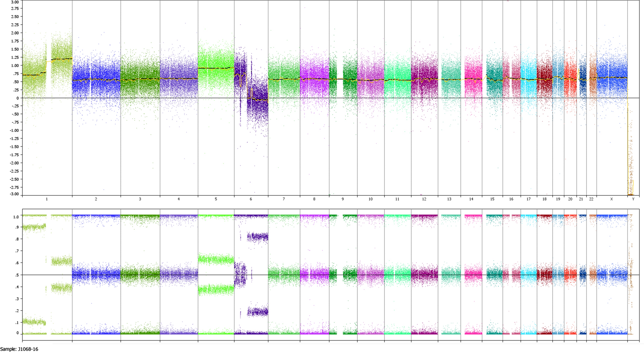This screenshot has height=352, width=644.
Task: Select chromosome 5 label on x-axis
Action: click(216, 199)
